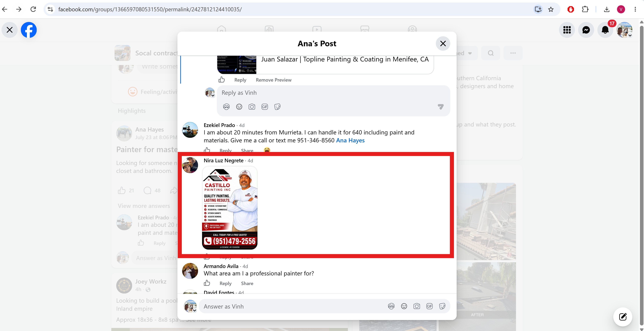Go back in the browser
This screenshot has width=644, height=331.
pyautogui.click(x=5, y=9)
